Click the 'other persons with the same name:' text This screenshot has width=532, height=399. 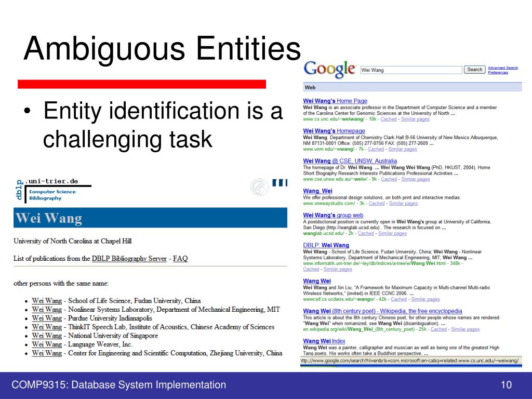click(x=61, y=283)
